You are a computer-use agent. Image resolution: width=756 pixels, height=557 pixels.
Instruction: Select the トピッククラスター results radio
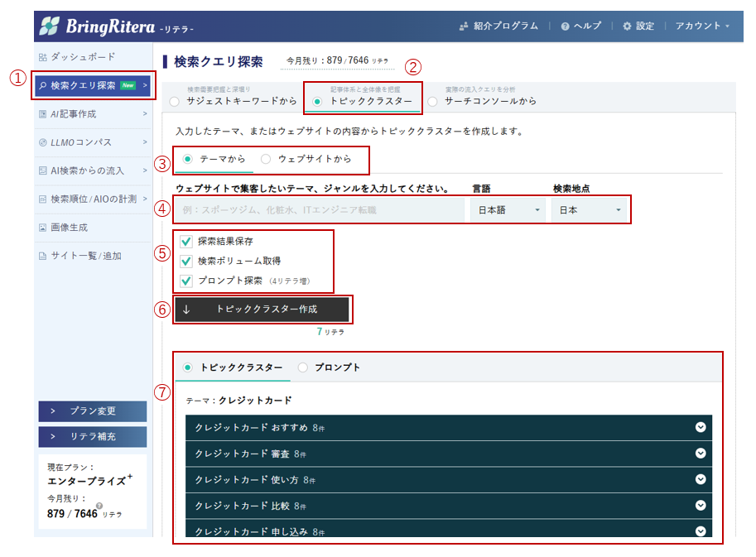pos(188,367)
